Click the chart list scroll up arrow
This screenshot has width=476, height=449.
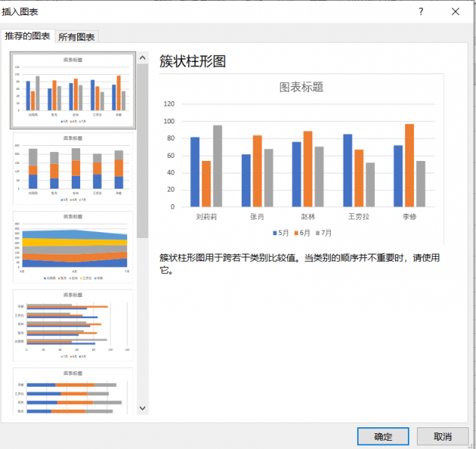pos(142,58)
